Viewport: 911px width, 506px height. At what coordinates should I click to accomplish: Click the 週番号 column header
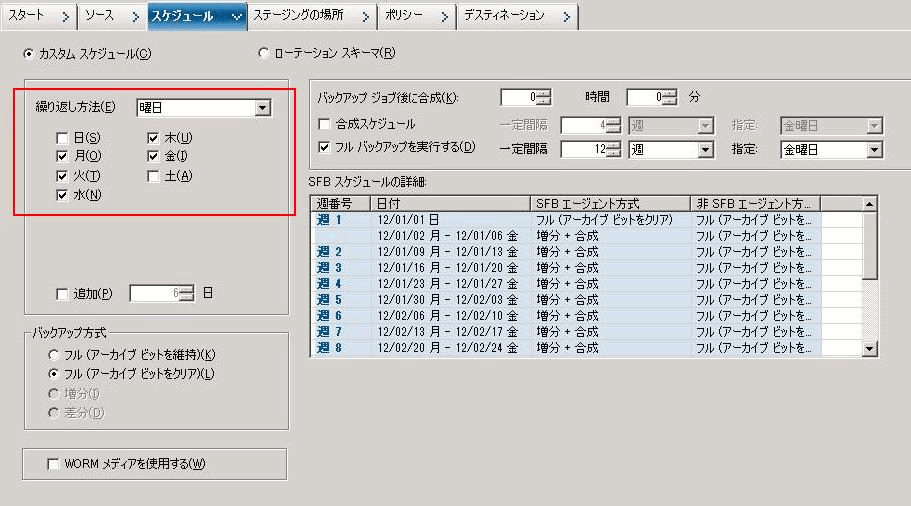(340, 204)
